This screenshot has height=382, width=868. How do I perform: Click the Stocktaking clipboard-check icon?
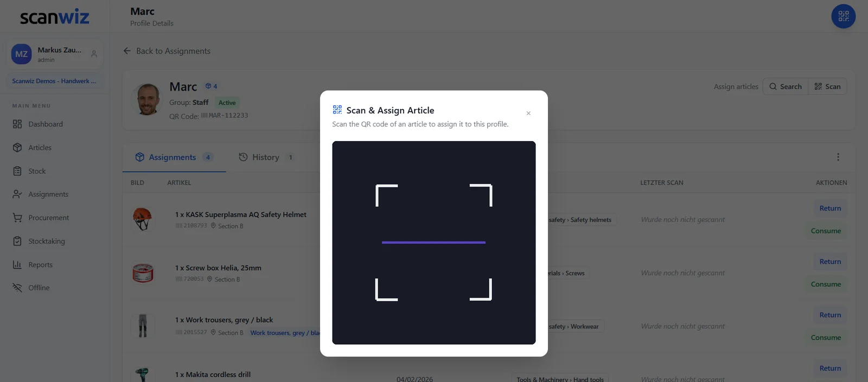pos(17,241)
